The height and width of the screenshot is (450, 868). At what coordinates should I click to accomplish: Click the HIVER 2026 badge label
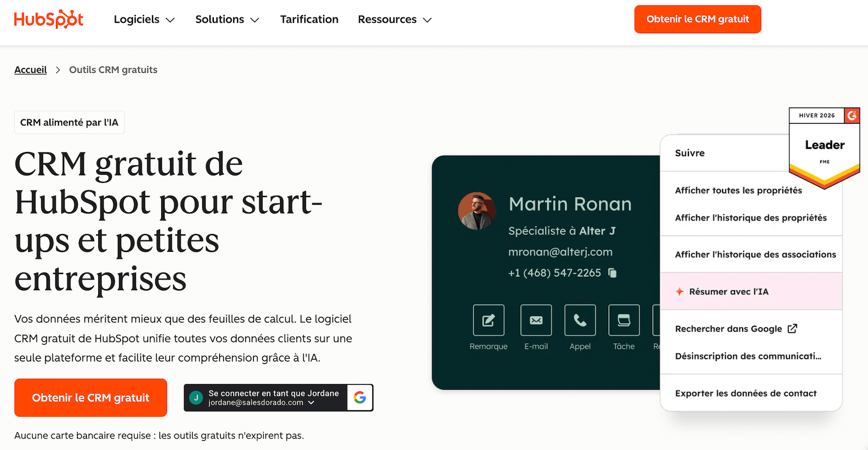click(817, 116)
